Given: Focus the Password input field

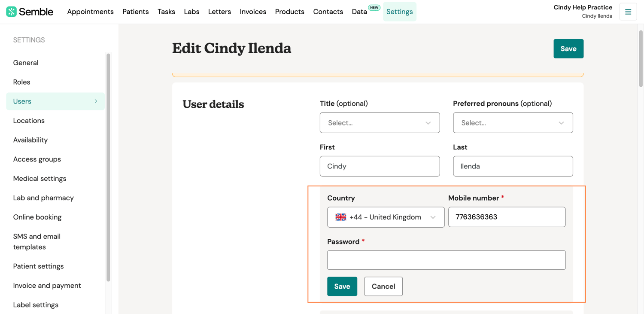Looking at the screenshot, I should [446, 260].
